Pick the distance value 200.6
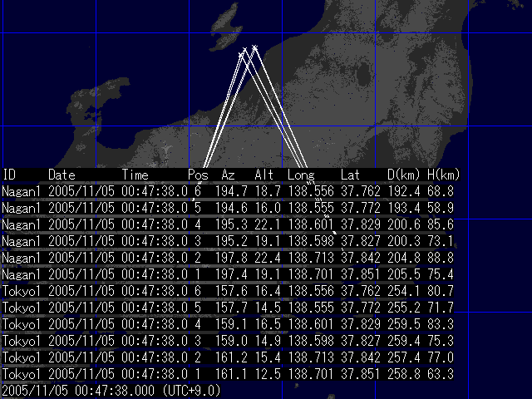This screenshot has width=532, height=399. click(x=404, y=224)
